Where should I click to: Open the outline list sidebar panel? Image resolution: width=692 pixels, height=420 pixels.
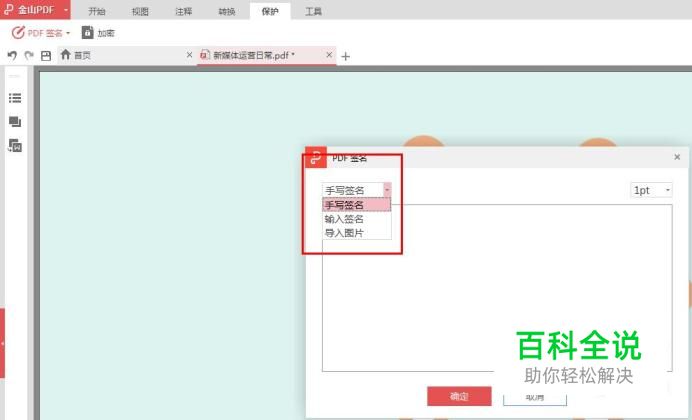point(15,98)
